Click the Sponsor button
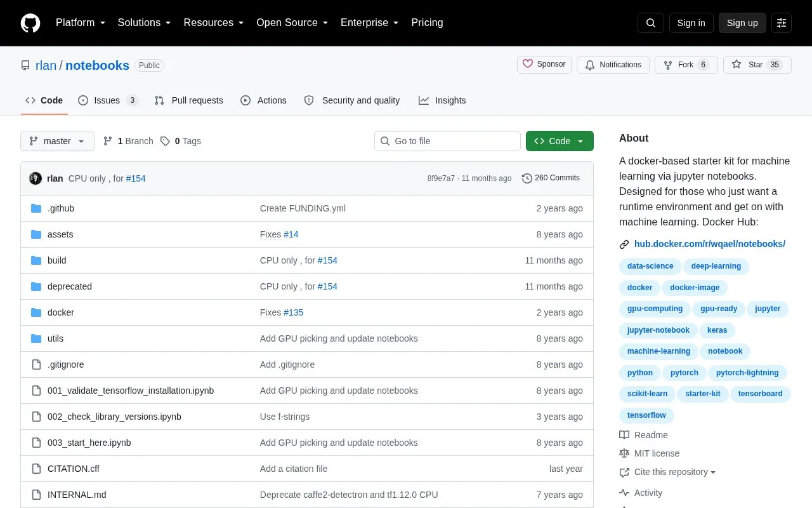The height and width of the screenshot is (508, 812). tap(544, 65)
